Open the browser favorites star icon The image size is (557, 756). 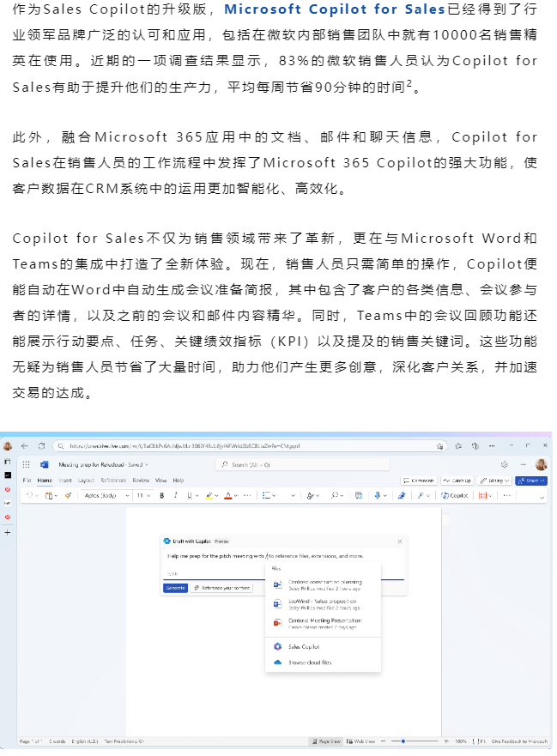(x=458, y=446)
